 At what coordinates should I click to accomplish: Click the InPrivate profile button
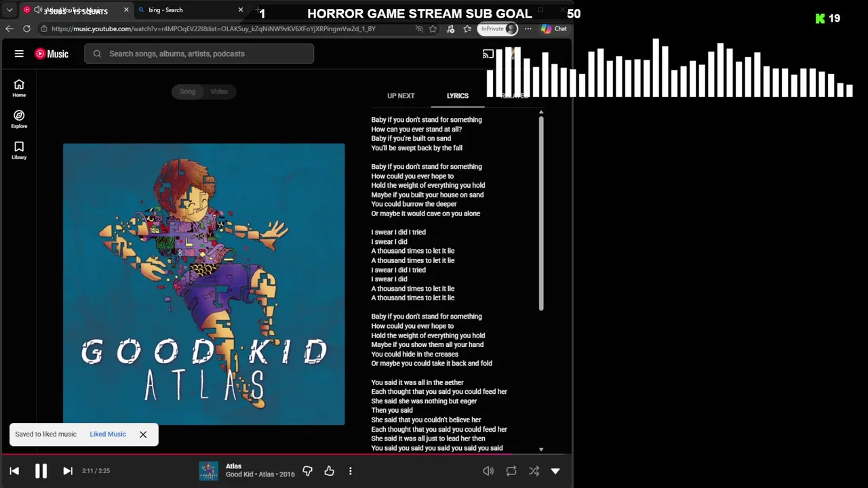click(x=498, y=28)
